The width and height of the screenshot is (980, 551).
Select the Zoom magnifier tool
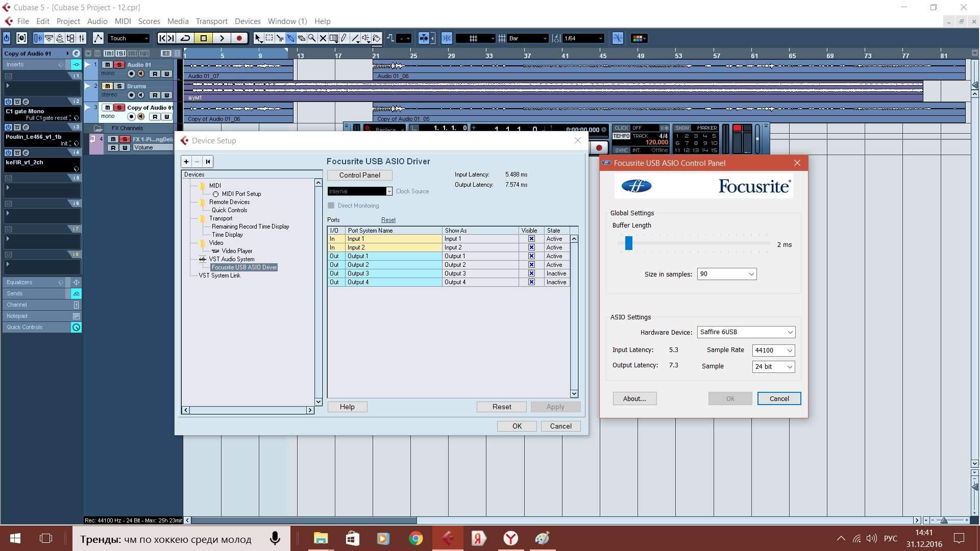(x=312, y=38)
